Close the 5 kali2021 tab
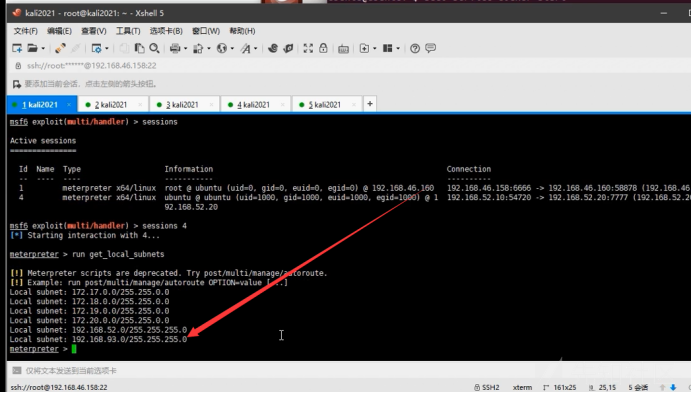The image size is (692, 393). tap(354, 105)
